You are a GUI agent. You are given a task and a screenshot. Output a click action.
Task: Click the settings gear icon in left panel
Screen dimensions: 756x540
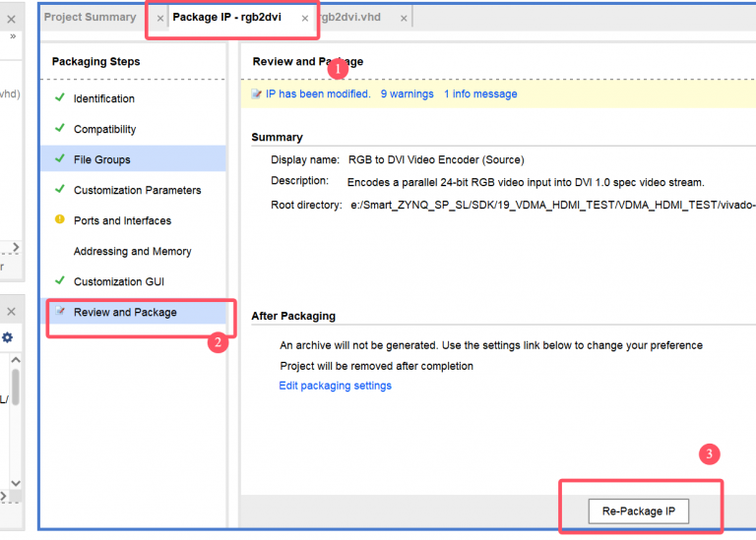tap(8, 337)
